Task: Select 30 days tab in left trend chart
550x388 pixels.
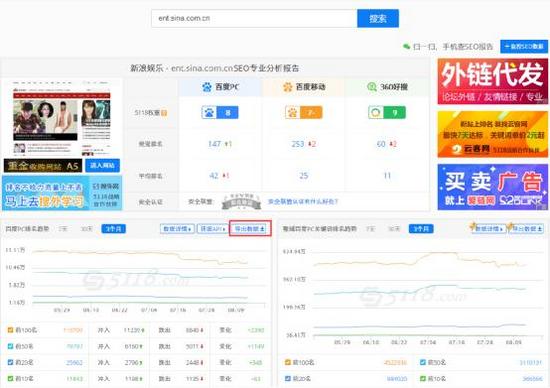Action: coord(86,229)
